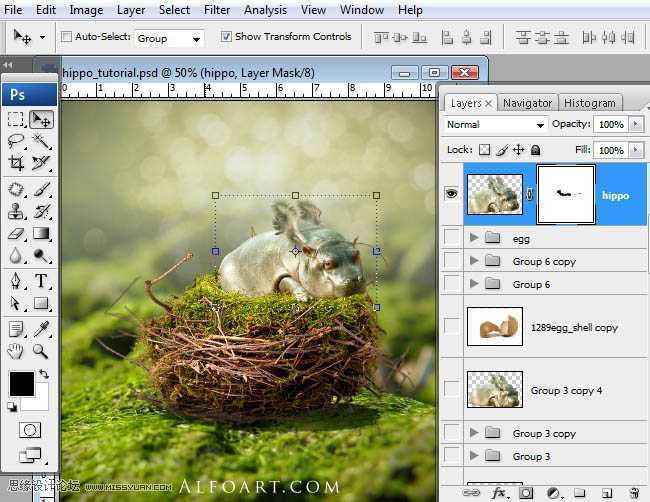Select the Crop tool
Screen dimensions: 650x502
pyautogui.click(x=16, y=163)
